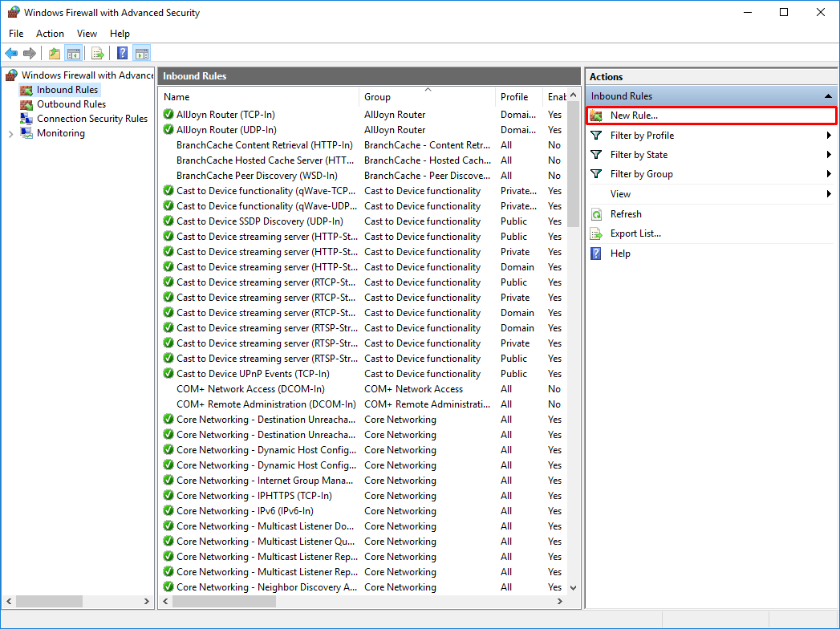Click the Back arrow in the toolbar
The image size is (840, 629).
pyautogui.click(x=11, y=54)
